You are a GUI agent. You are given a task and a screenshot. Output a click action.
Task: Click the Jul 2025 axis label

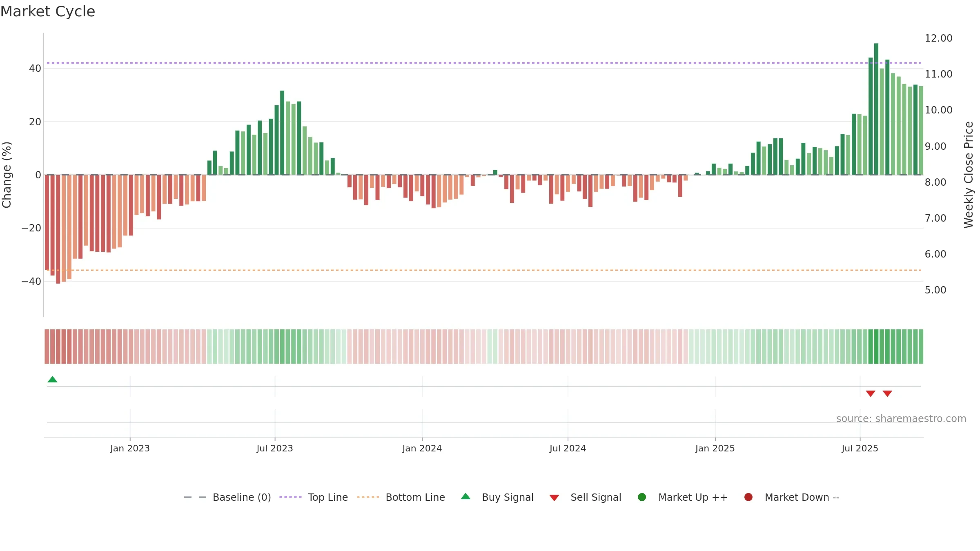coord(860,449)
